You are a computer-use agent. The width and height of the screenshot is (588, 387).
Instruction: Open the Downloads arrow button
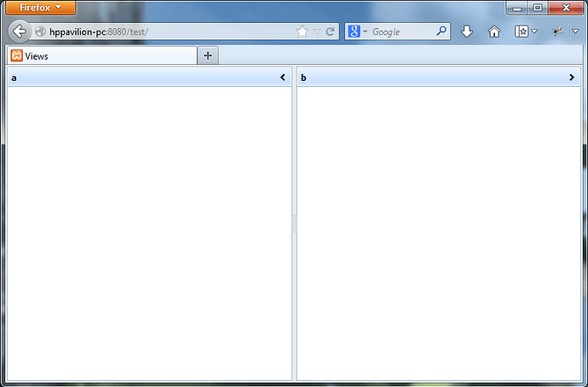(467, 32)
